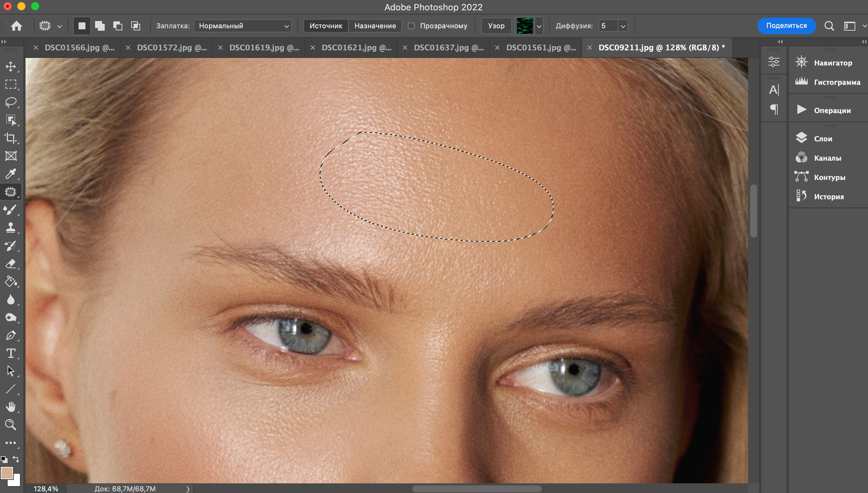
Task: Select the Crop tool
Action: [11, 138]
